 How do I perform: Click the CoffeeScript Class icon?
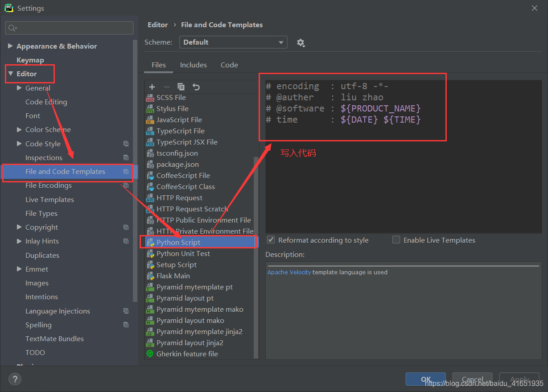tap(150, 187)
